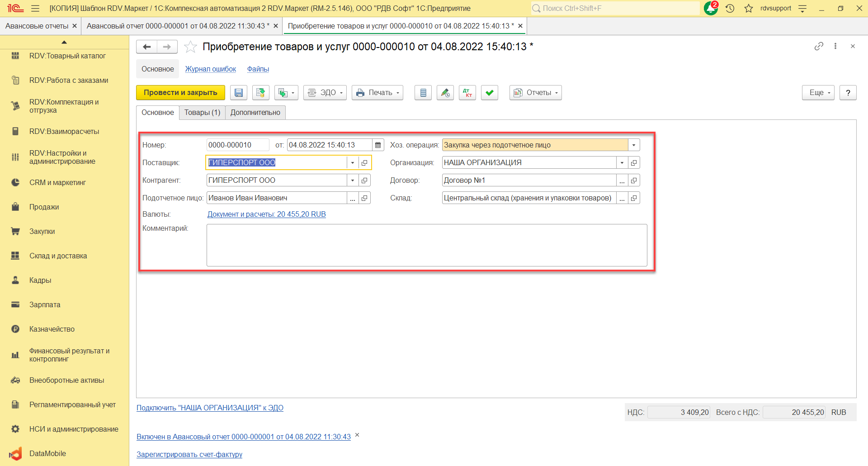Switch to the Дополнительно tab

(x=255, y=113)
